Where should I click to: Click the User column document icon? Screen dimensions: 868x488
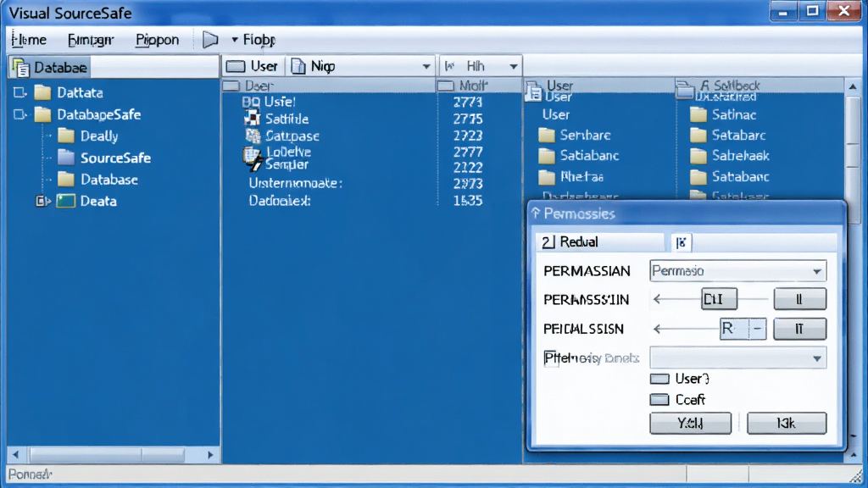[534, 91]
